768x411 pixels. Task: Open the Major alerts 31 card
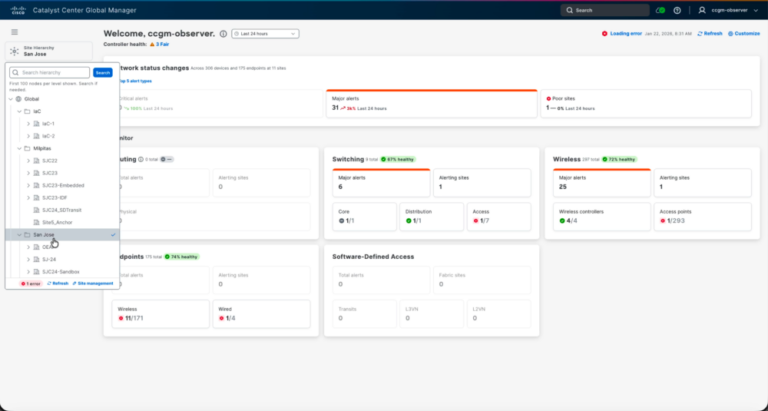[x=432, y=103]
